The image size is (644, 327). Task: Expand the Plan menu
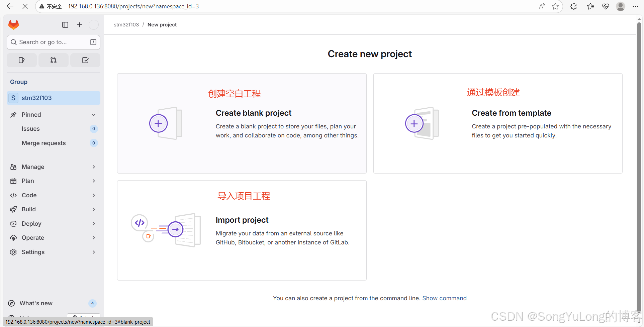[54, 181]
